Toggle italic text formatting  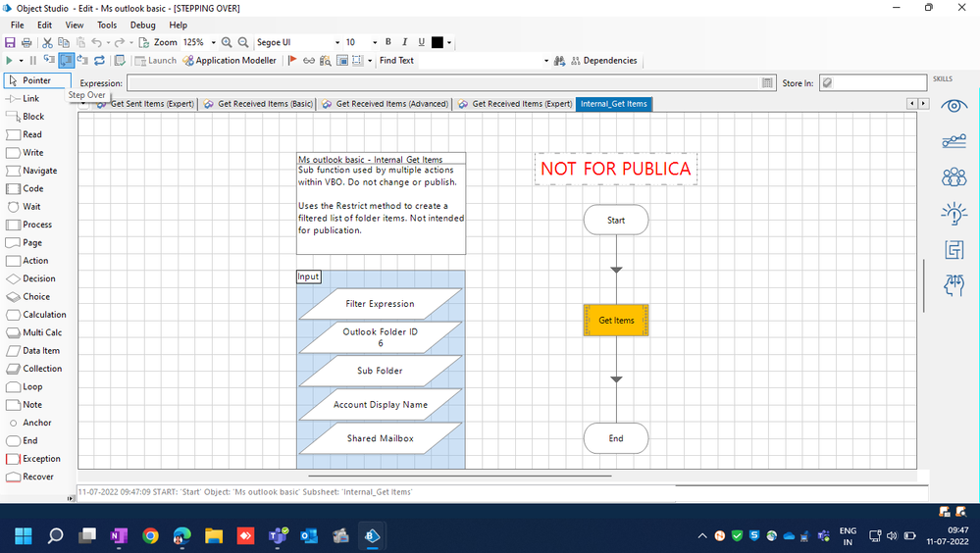pyautogui.click(x=404, y=42)
